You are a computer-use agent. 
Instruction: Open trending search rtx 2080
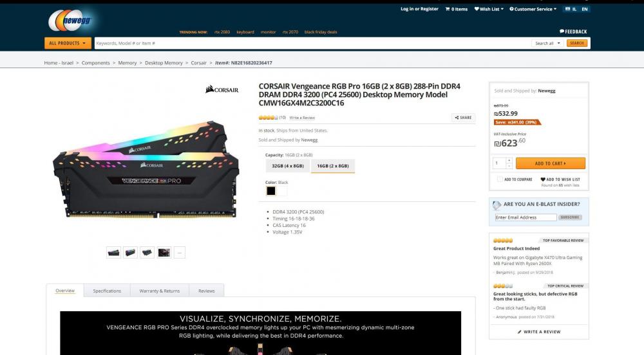[222, 32]
